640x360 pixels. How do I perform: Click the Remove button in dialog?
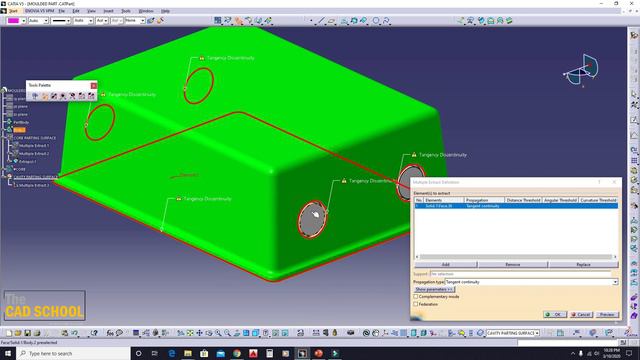tap(513, 264)
